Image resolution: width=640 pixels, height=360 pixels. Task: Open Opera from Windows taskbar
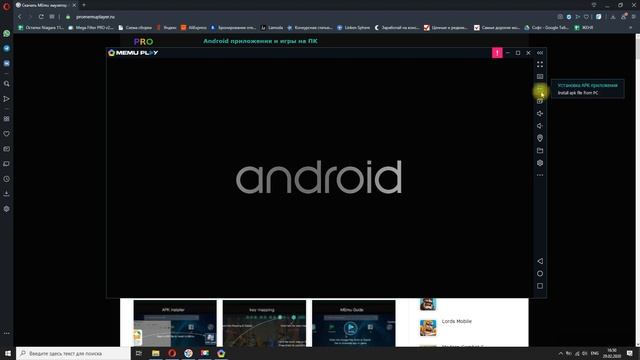coord(172,353)
